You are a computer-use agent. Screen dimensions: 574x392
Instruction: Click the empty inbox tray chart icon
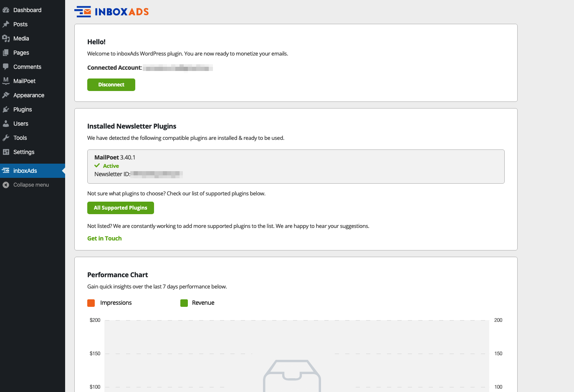tap(292, 376)
